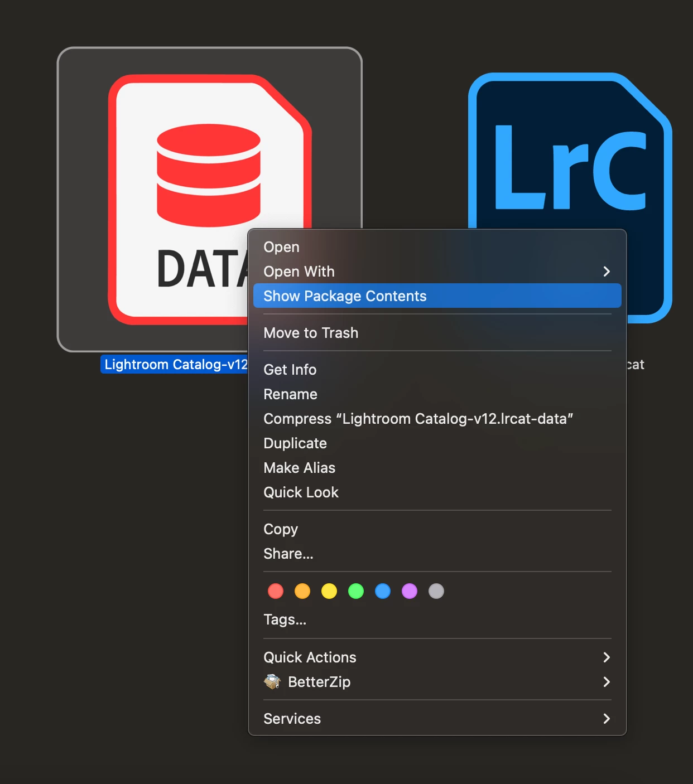Compress Lightroom Catalog-v12.lrcat-data
The image size is (693, 784).
(437, 419)
